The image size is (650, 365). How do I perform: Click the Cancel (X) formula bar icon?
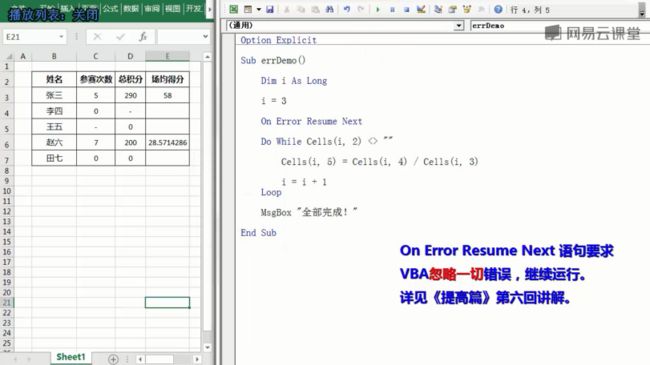click(97, 37)
